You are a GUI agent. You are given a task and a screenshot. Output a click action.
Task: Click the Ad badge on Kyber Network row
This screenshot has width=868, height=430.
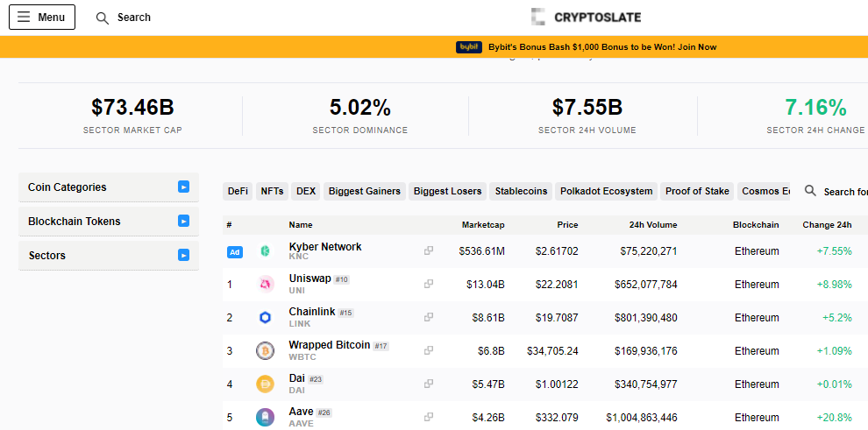pyautogui.click(x=235, y=252)
